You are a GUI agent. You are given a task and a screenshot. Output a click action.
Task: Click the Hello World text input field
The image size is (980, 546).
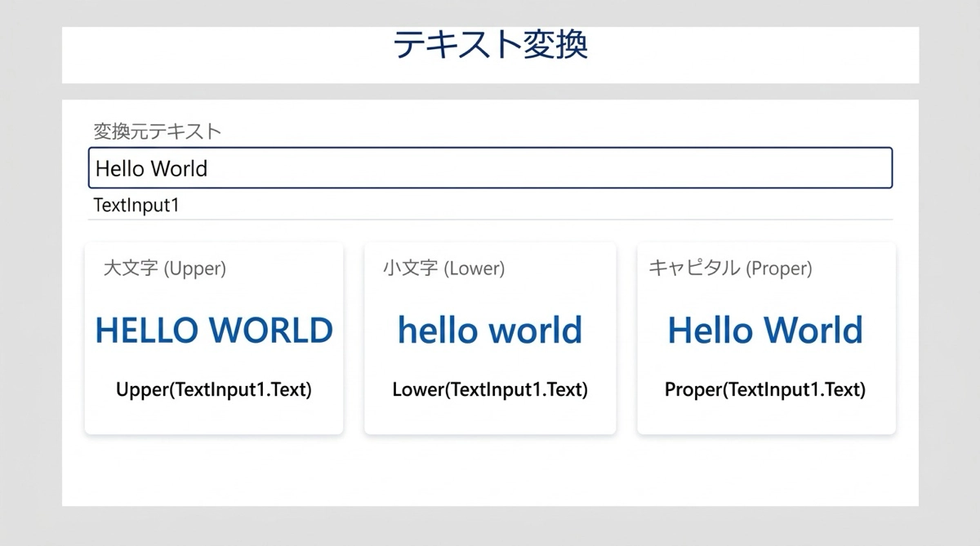(490, 168)
